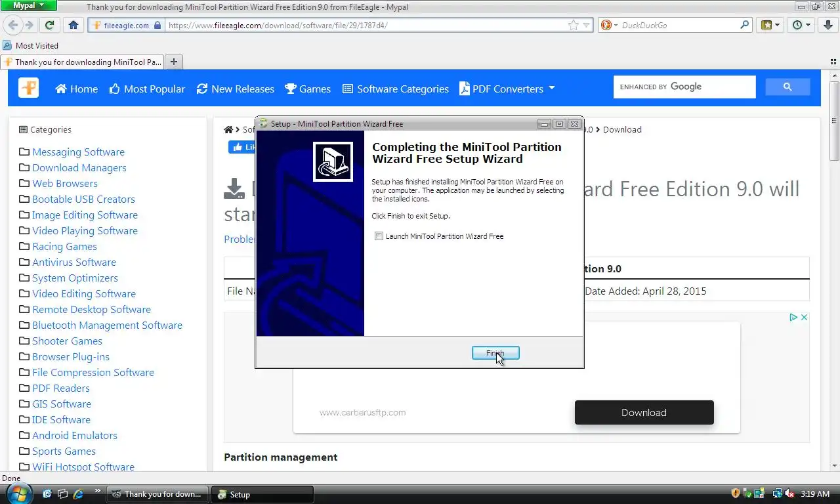Click the magnifier icon in DuckDuckGo search bar
Screen dimensions: 840x504
745,25
